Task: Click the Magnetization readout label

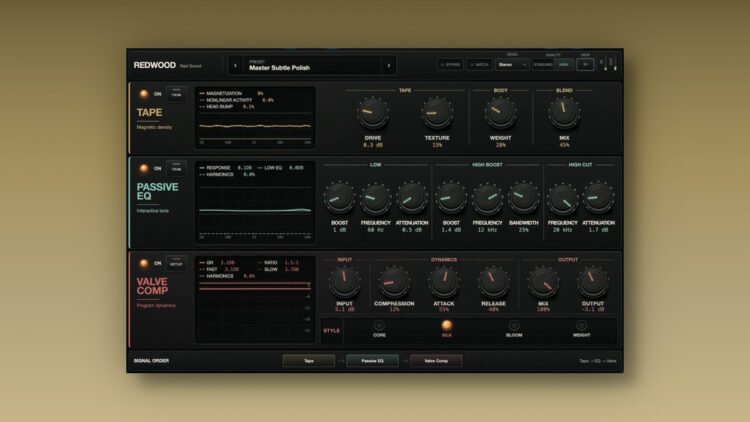Action: 224,93
